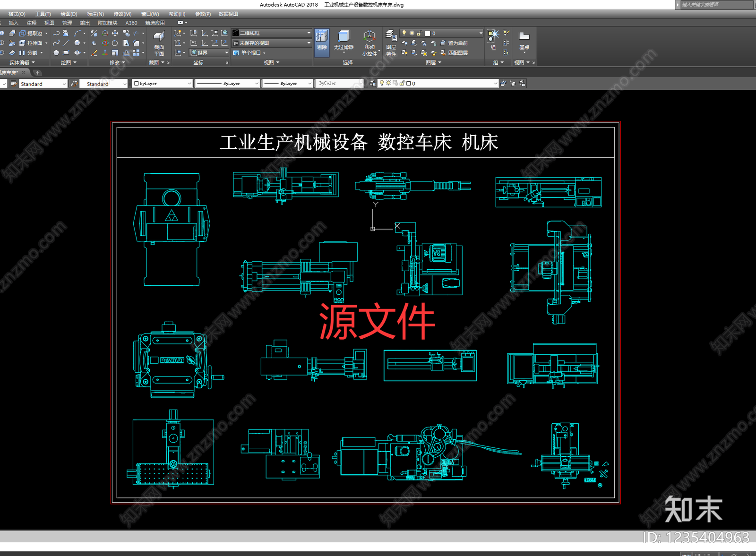Click the 提取边 (extract edges) tool

[x=31, y=34]
